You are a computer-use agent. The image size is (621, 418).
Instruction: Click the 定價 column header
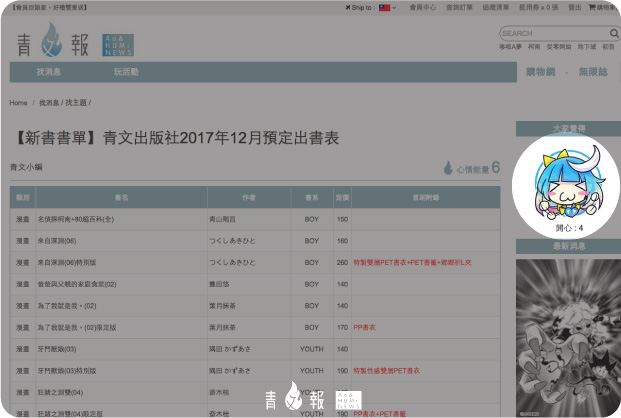pyautogui.click(x=342, y=197)
